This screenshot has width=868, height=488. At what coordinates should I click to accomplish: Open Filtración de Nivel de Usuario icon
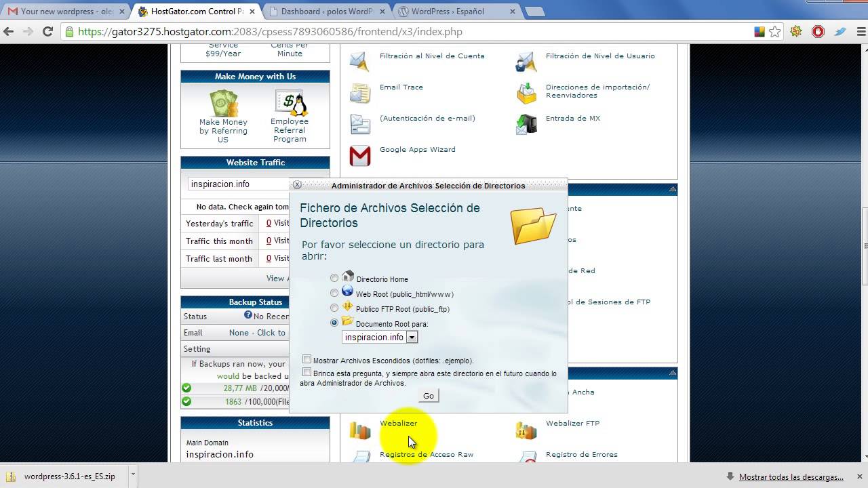(526, 61)
